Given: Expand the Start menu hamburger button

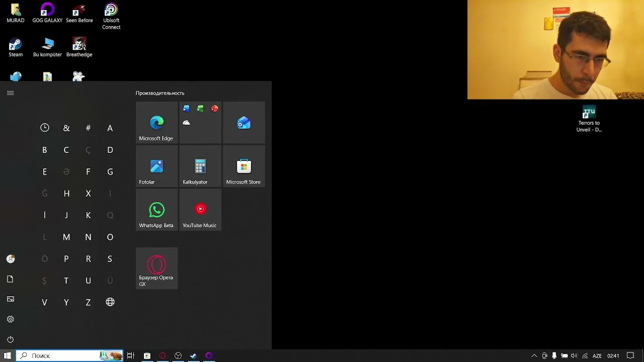Looking at the screenshot, I should 11,93.
